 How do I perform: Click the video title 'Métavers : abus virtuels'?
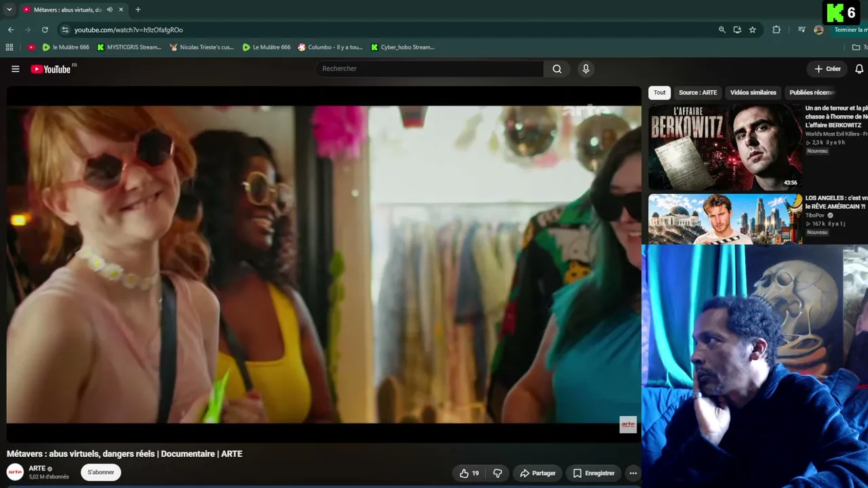coord(124,454)
